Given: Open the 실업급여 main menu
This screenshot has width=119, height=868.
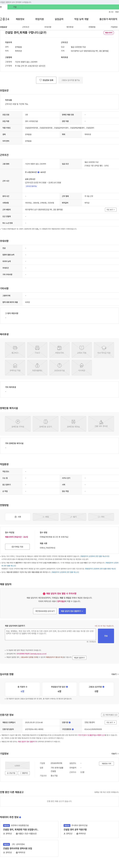Looking at the screenshot, I should [59, 19].
